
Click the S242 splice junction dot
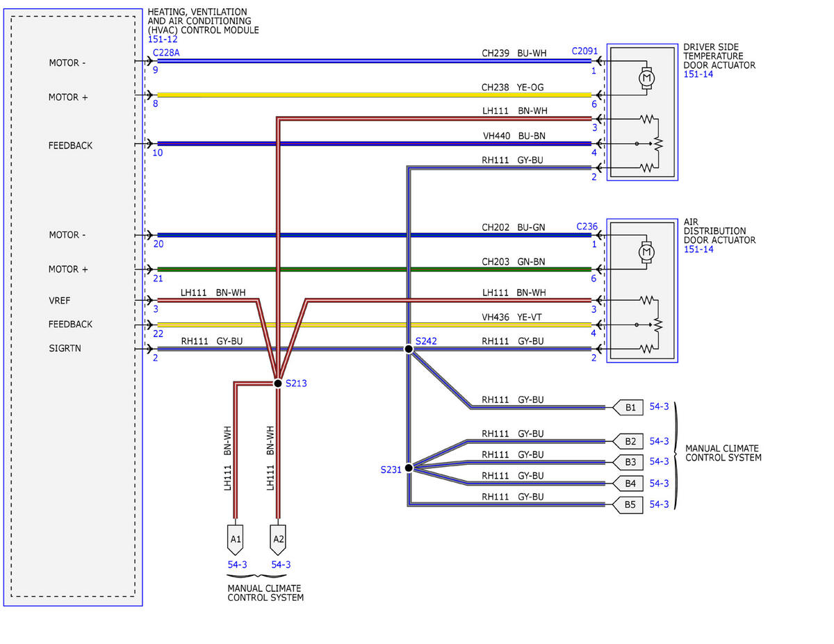[x=409, y=349]
